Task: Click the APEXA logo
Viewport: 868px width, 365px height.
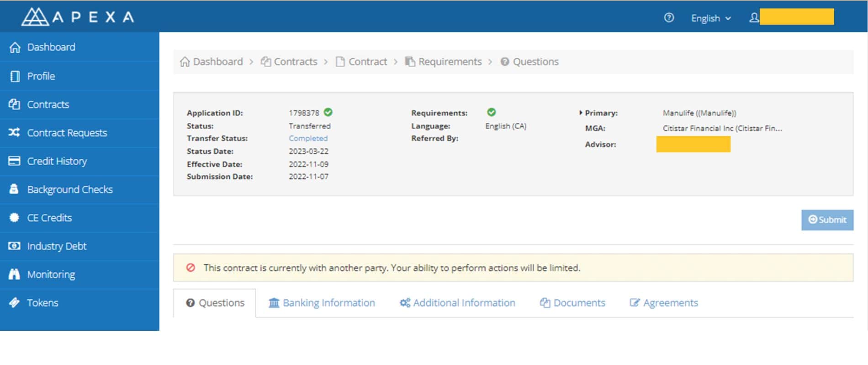Action: click(78, 17)
